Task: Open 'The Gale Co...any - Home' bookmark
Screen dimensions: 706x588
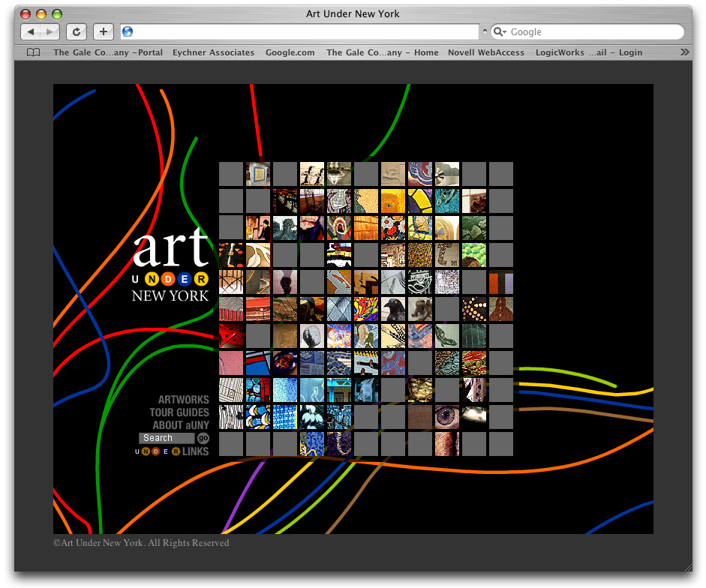Action: tap(383, 52)
